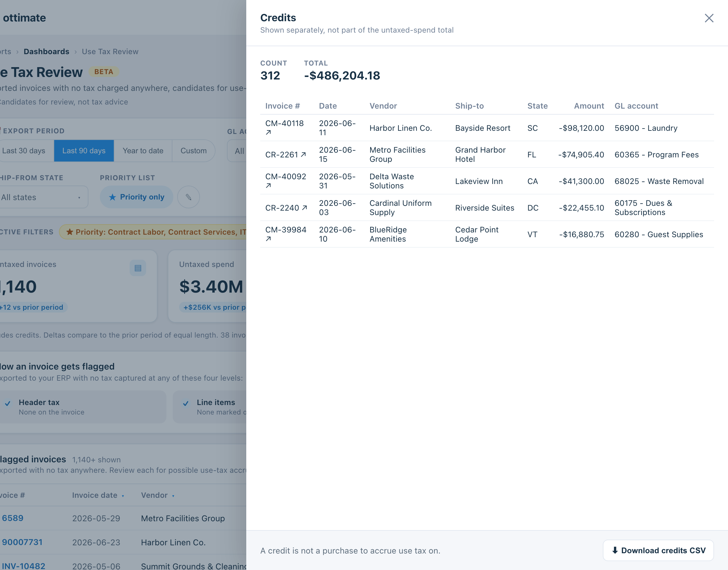Toggle the Priority only filter
The height and width of the screenshot is (570, 728).
click(x=137, y=197)
